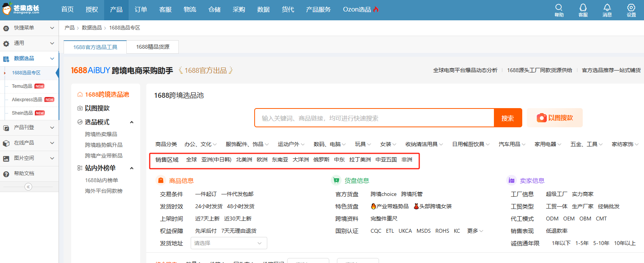Open the 客服 headset icon in header
This screenshot has width=644, height=263.
[x=583, y=10]
